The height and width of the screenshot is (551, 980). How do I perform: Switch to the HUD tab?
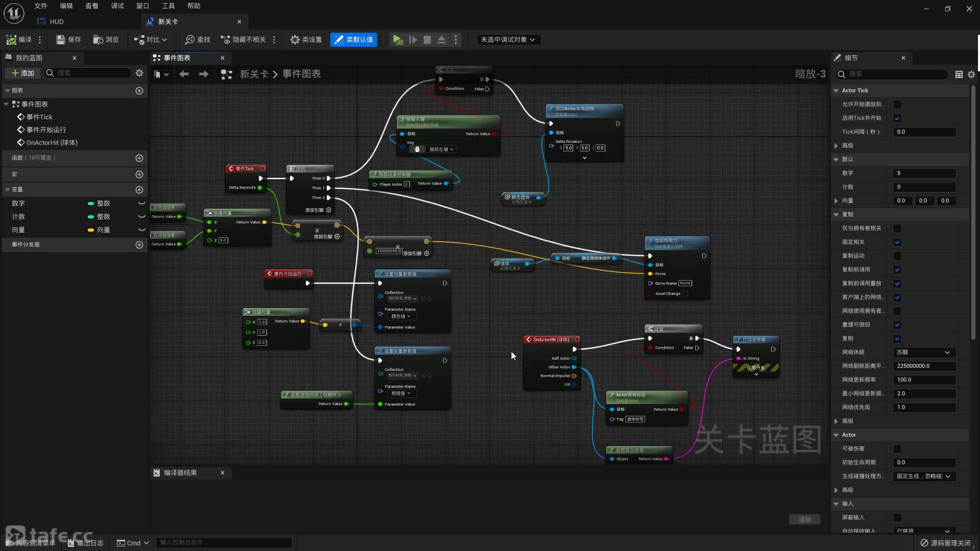51,22
